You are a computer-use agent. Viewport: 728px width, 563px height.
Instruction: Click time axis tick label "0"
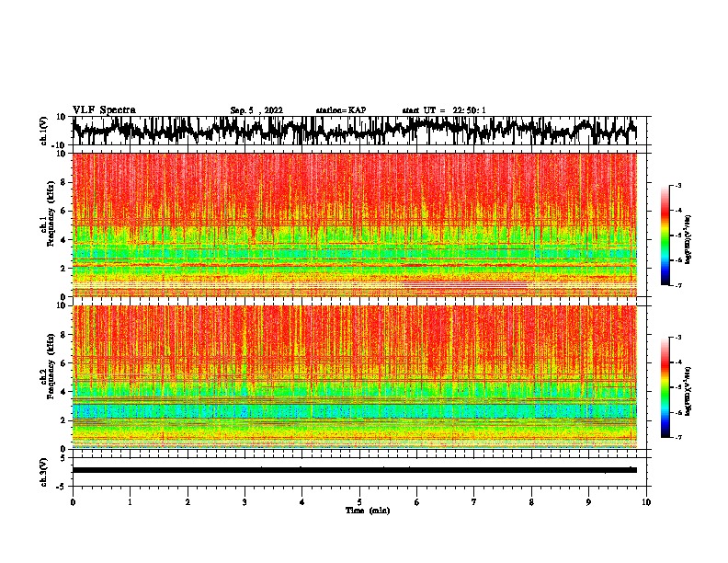click(73, 502)
